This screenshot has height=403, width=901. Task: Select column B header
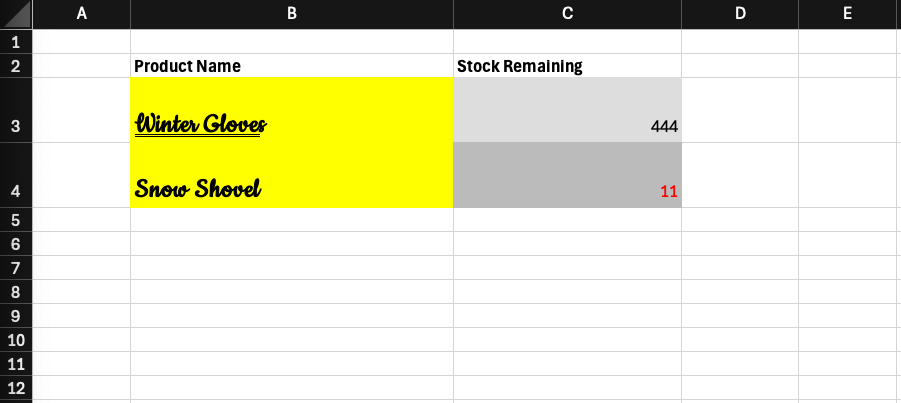pos(292,14)
